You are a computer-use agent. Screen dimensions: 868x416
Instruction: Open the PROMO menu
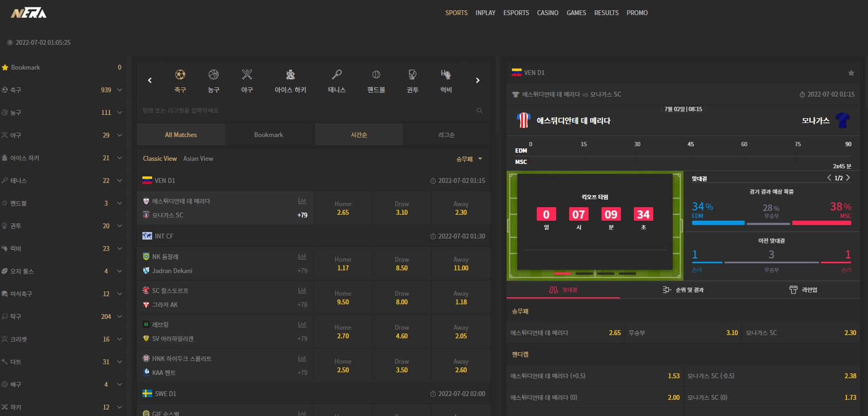[x=637, y=13]
